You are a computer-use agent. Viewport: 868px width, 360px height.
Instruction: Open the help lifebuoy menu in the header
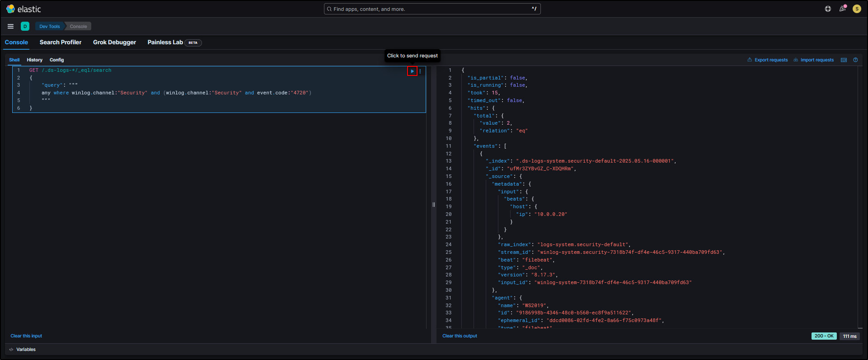[828, 9]
